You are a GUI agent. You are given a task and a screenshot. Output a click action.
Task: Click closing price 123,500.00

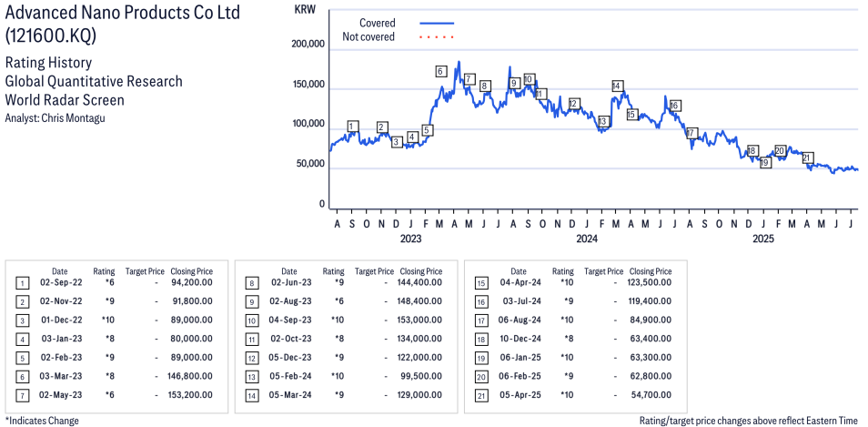pos(650,282)
